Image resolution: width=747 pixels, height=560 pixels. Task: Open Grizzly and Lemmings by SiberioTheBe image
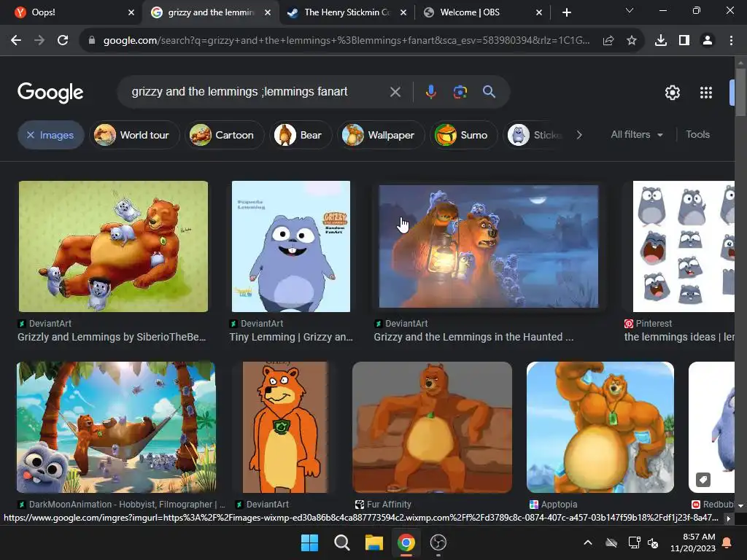coord(113,246)
